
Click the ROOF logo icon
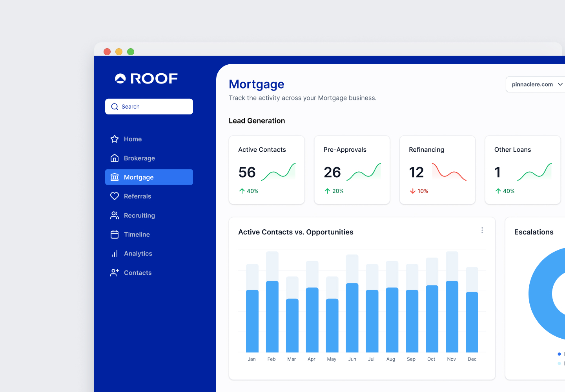click(x=120, y=78)
